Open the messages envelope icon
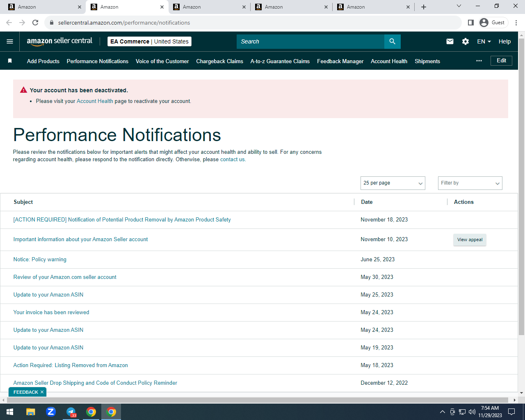Image resolution: width=525 pixels, height=420 pixels. (x=450, y=41)
